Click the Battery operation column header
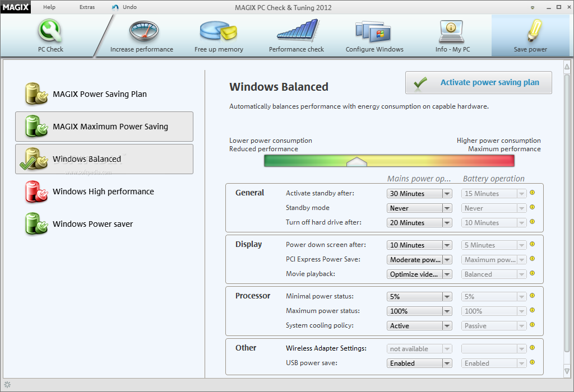574x392 pixels. tap(493, 179)
